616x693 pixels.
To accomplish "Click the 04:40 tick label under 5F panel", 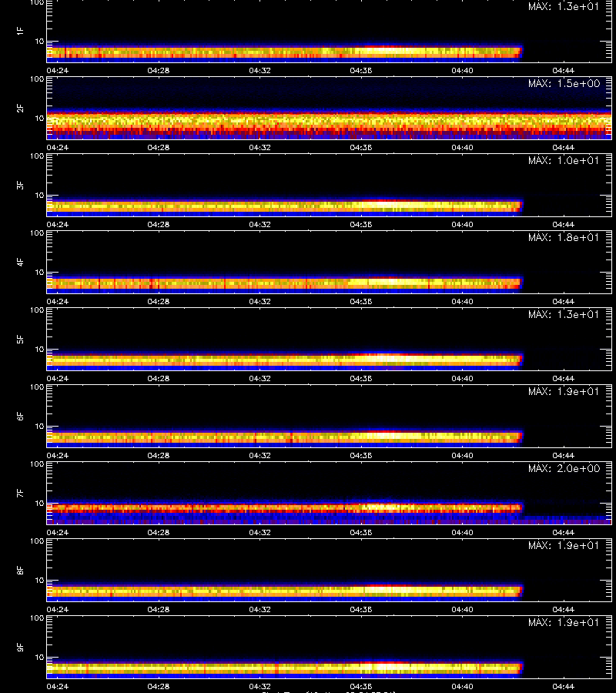I will tap(462, 378).
